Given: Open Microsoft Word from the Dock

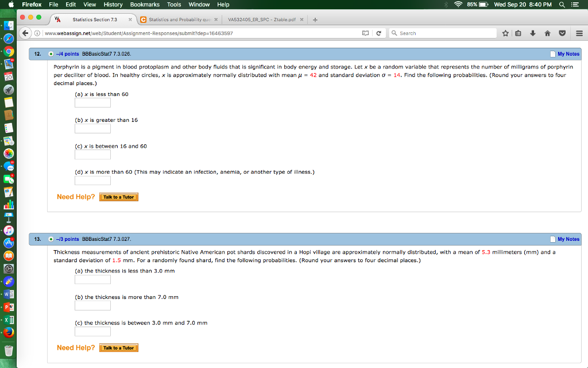Looking at the screenshot, I should (x=10, y=294).
